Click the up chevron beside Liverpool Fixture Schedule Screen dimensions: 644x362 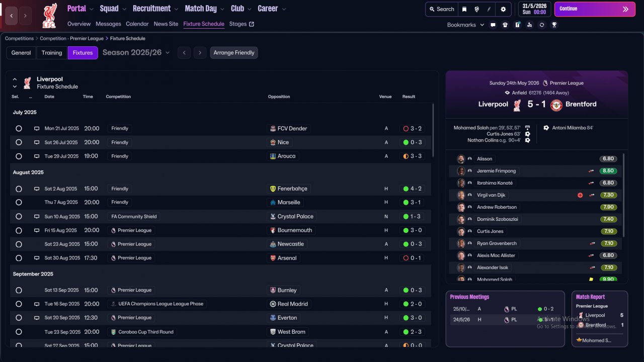click(x=15, y=79)
